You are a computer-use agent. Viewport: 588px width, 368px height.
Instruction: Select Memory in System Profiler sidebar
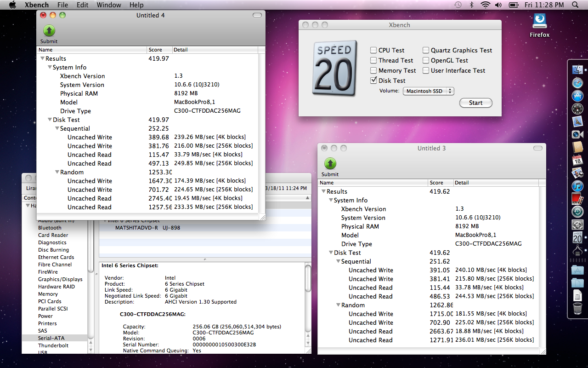pyautogui.click(x=48, y=294)
